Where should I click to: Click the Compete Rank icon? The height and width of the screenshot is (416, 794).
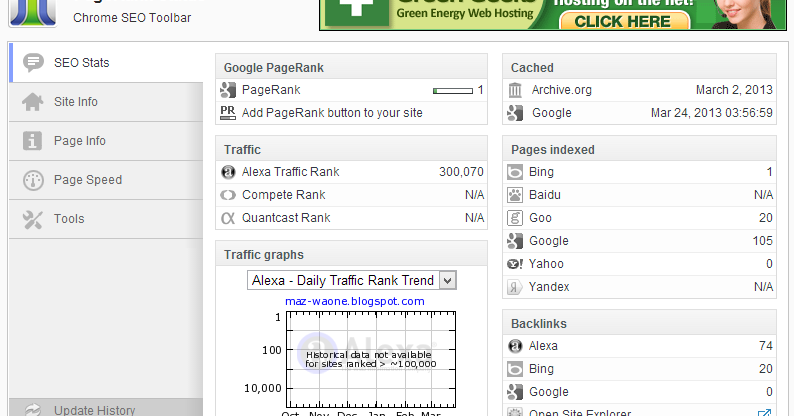(x=228, y=195)
